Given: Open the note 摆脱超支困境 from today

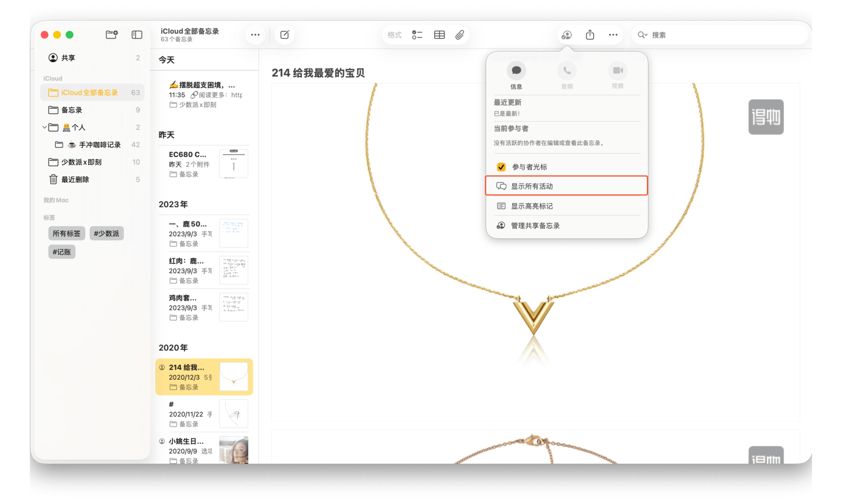Looking at the screenshot, I should 204,94.
